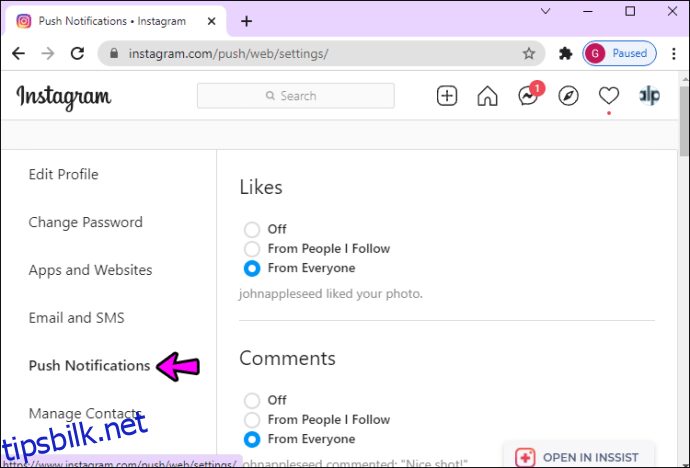
Task: Click the Chrome profile Paused button
Action: tap(619, 54)
